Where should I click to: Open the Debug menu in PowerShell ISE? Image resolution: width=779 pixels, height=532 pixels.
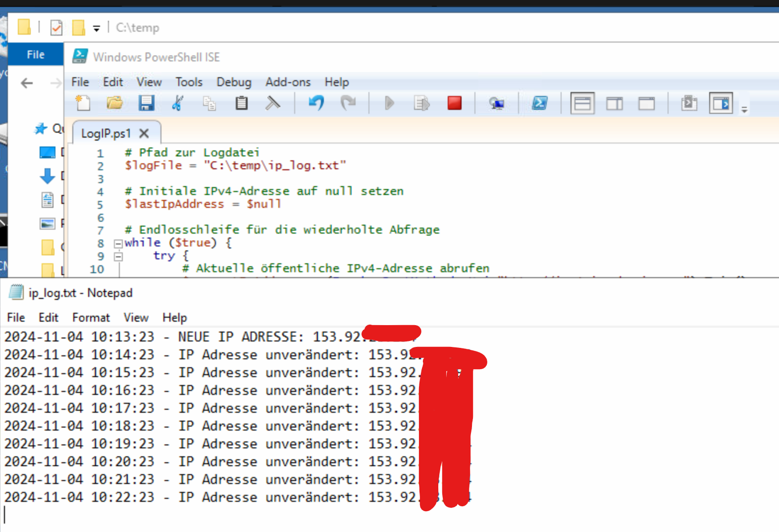234,82
